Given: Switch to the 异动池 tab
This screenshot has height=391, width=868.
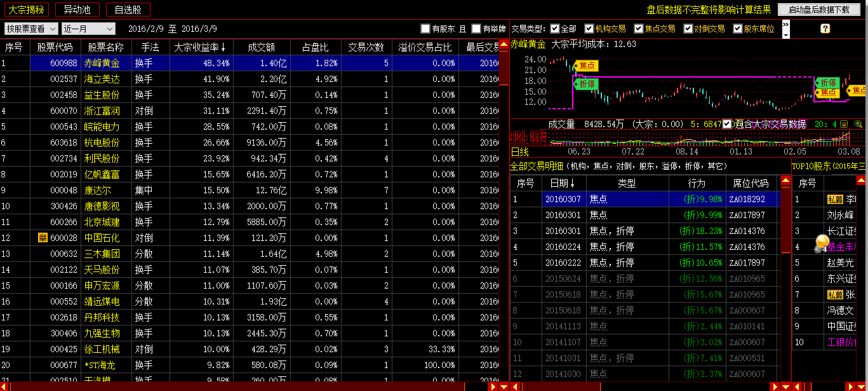Looking at the screenshot, I should tap(77, 10).
